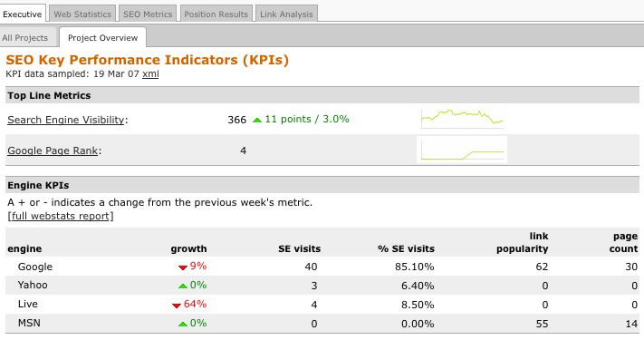This screenshot has width=644, height=340.
Task: Click the red down arrow in Live row
Action: coord(177,306)
